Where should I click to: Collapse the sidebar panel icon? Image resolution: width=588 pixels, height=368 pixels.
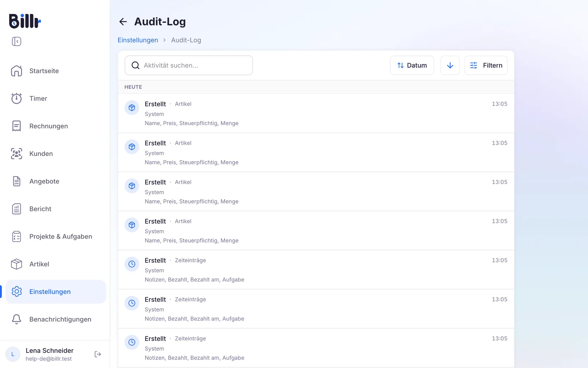click(17, 41)
